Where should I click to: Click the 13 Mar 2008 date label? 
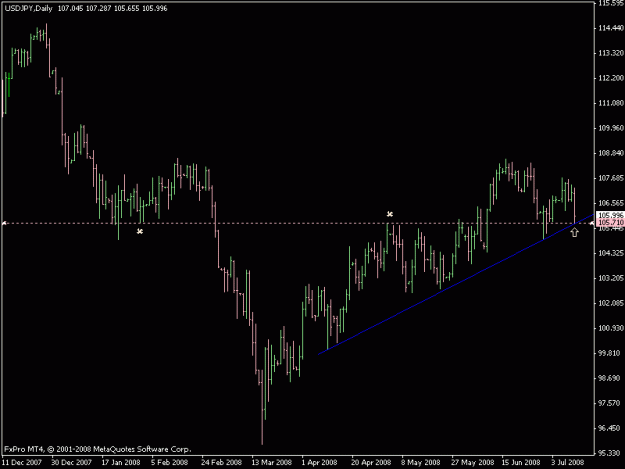point(271,463)
